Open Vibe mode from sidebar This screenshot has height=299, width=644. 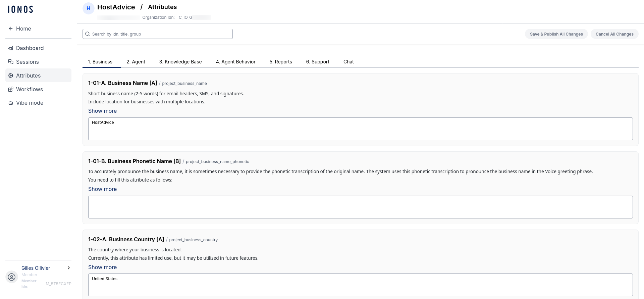38,103
